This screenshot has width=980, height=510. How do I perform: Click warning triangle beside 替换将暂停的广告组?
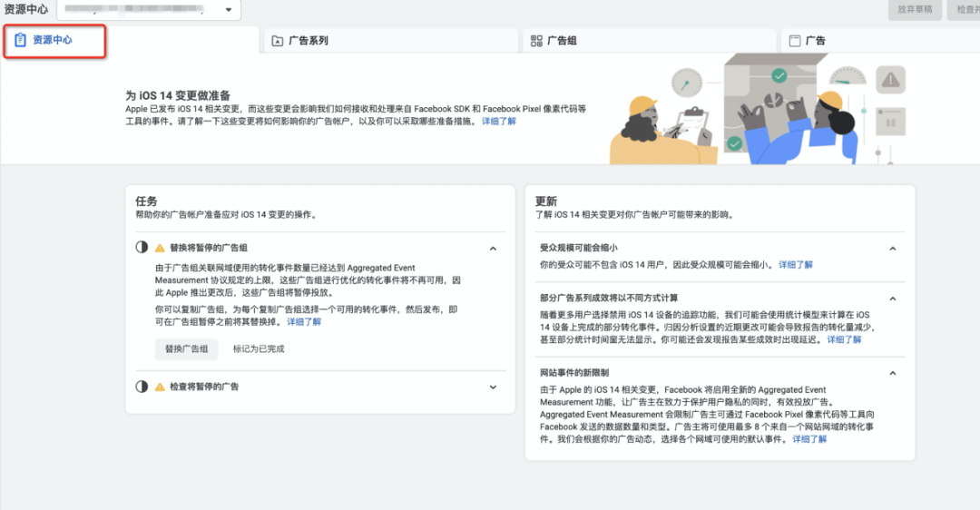click(160, 248)
